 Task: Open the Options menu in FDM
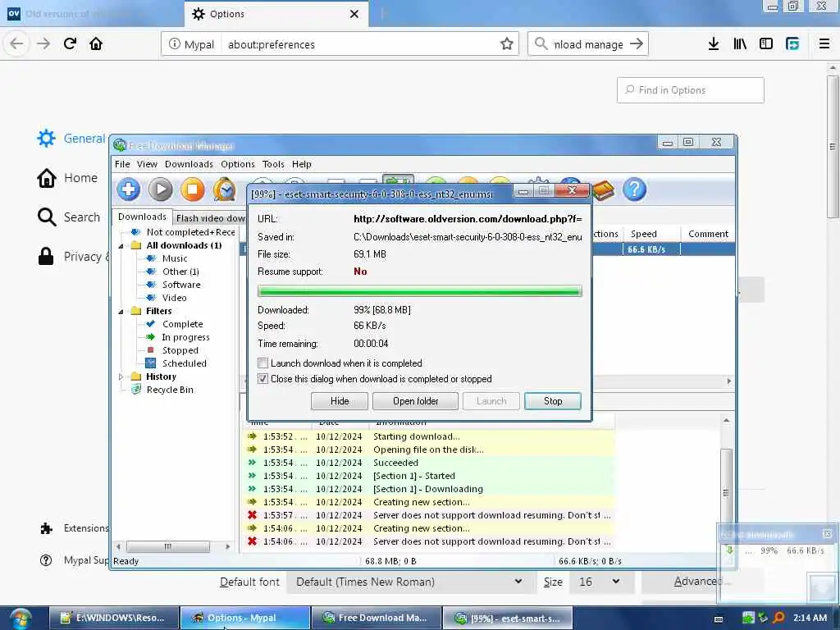click(238, 164)
